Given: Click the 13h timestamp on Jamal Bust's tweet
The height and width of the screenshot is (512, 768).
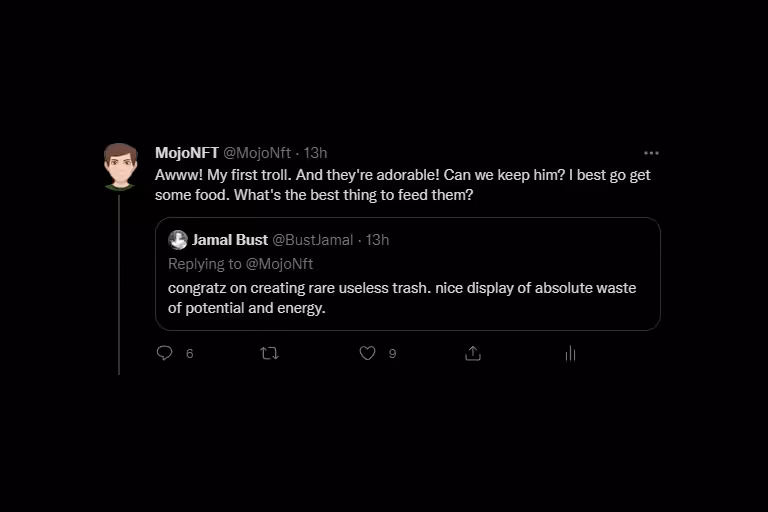Looking at the screenshot, I should pyautogui.click(x=377, y=240).
